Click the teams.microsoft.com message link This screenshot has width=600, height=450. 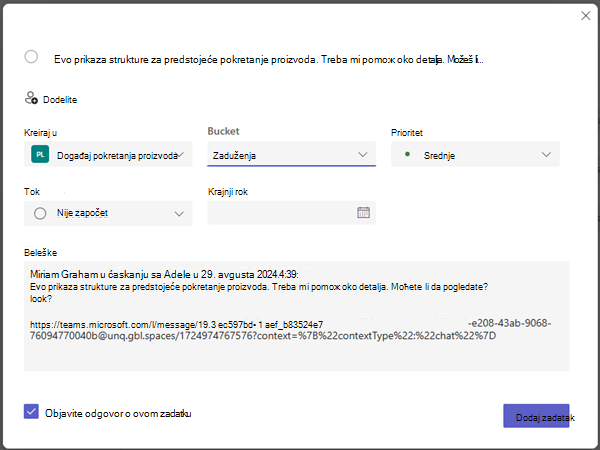[x=290, y=330]
